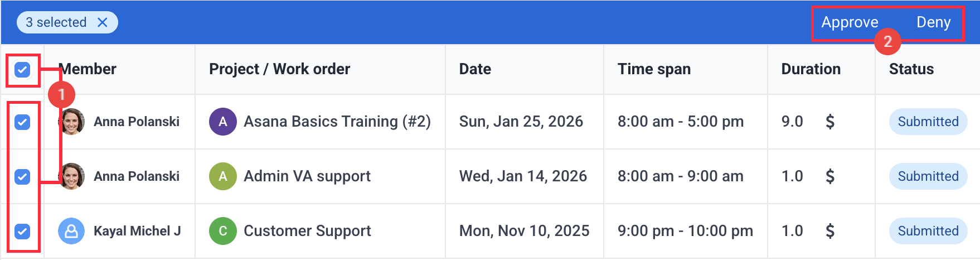The image size is (980, 260).
Task: Clear selection with the X icon
Action: click(103, 22)
